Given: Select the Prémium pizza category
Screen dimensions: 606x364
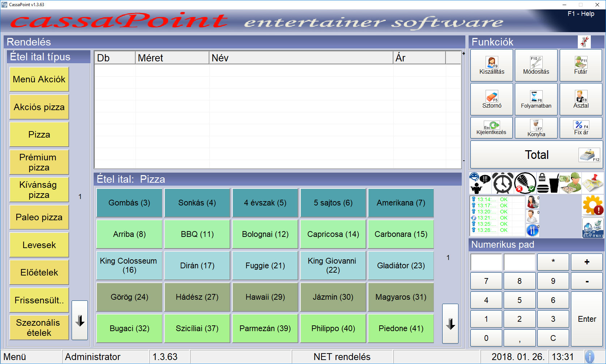Looking at the screenshot, I should point(39,162).
